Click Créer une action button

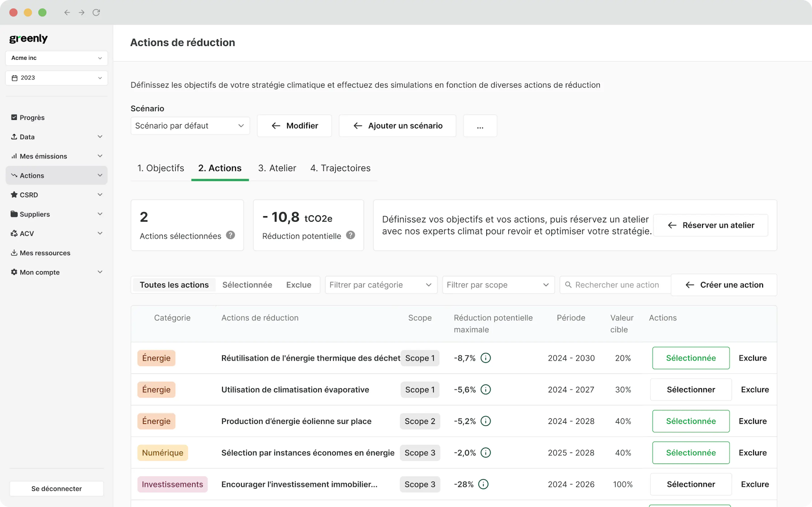(724, 285)
